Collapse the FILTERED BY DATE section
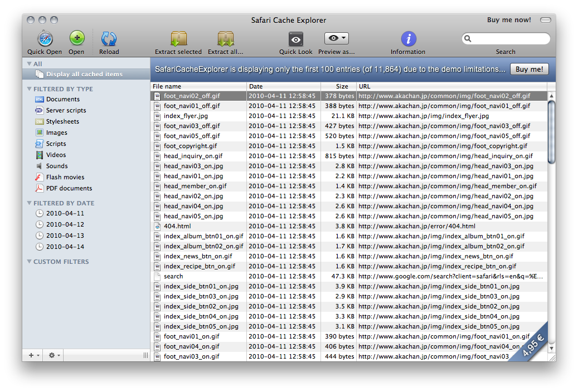The height and width of the screenshot is (392, 578). [29, 203]
